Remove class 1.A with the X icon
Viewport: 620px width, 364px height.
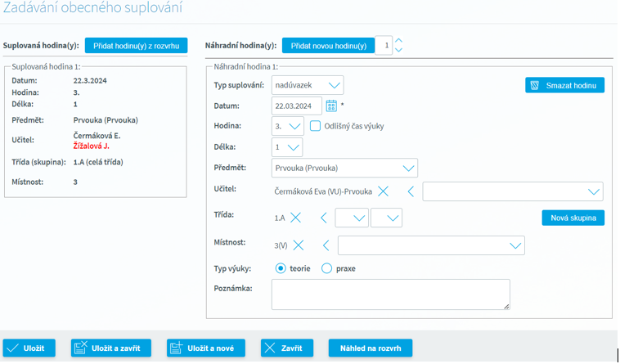[295, 218]
